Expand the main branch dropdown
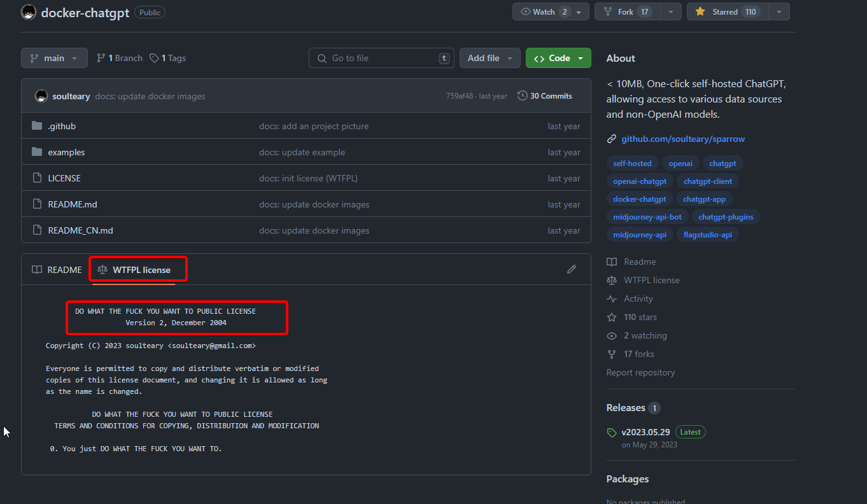The width and height of the screenshot is (867, 504). tap(53, 58)
